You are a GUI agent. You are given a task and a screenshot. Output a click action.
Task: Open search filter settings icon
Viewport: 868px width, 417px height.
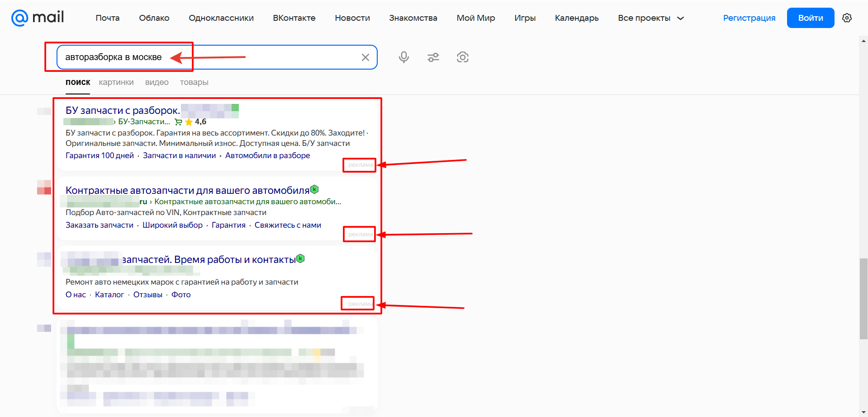pos(433,57)
